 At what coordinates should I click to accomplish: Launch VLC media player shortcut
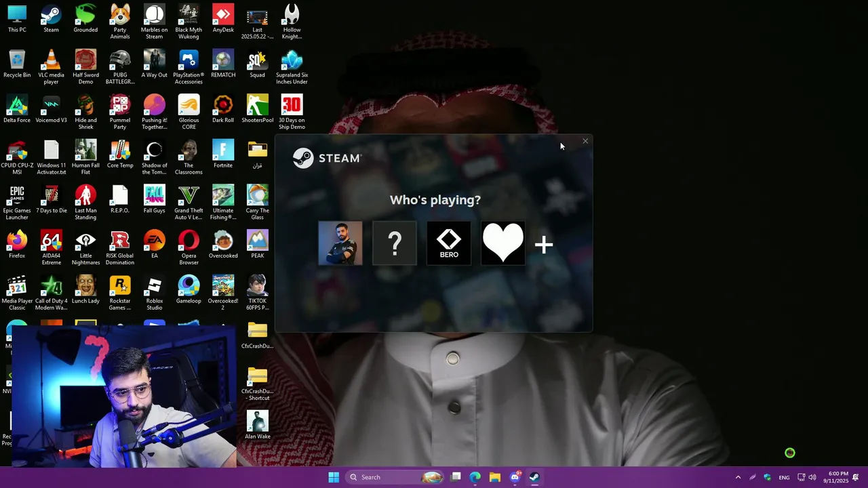51,66
